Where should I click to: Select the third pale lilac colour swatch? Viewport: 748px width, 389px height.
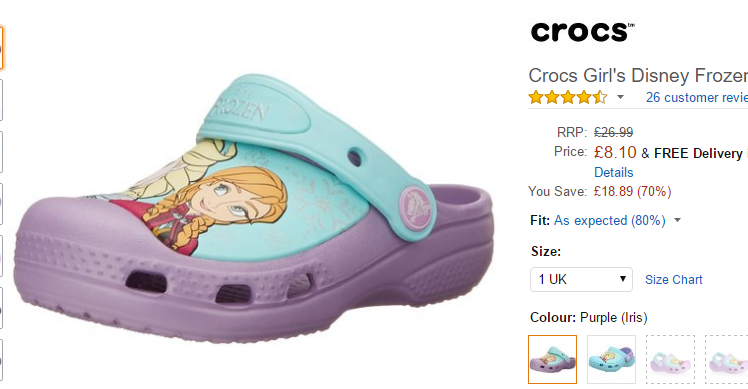tap(670, 359)
